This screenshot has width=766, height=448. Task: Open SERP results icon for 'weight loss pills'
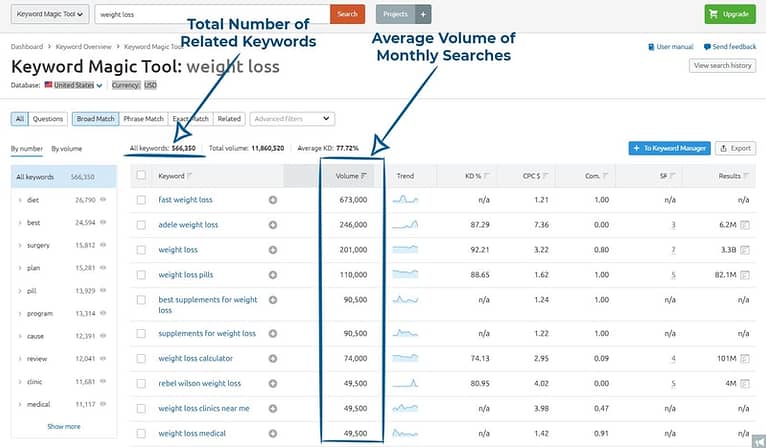745,275
